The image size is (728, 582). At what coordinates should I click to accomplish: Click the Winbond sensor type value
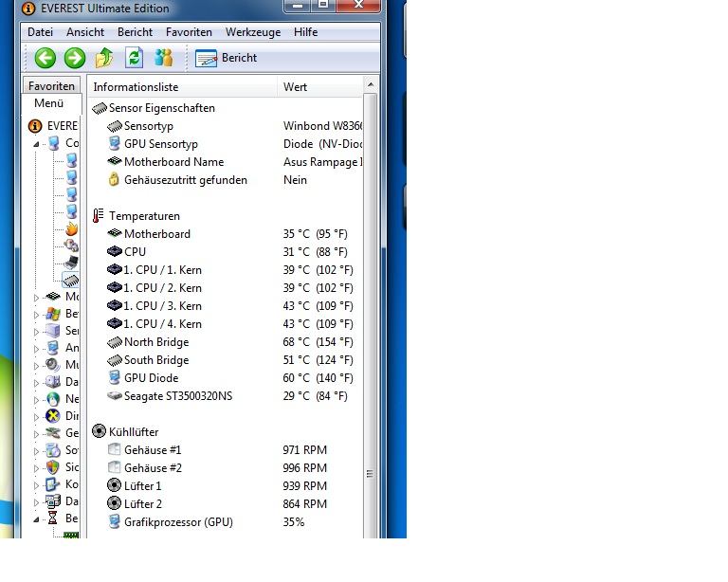click(322, 126)
